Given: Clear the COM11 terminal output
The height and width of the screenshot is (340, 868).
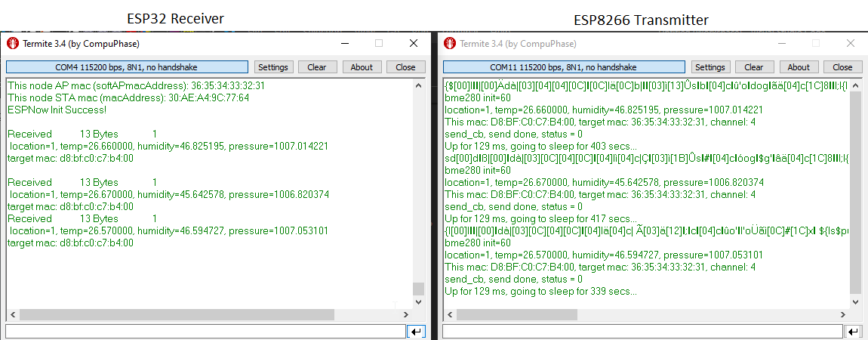Looking at the screenshot, I should pyautogui.click(x=754, y=67).
